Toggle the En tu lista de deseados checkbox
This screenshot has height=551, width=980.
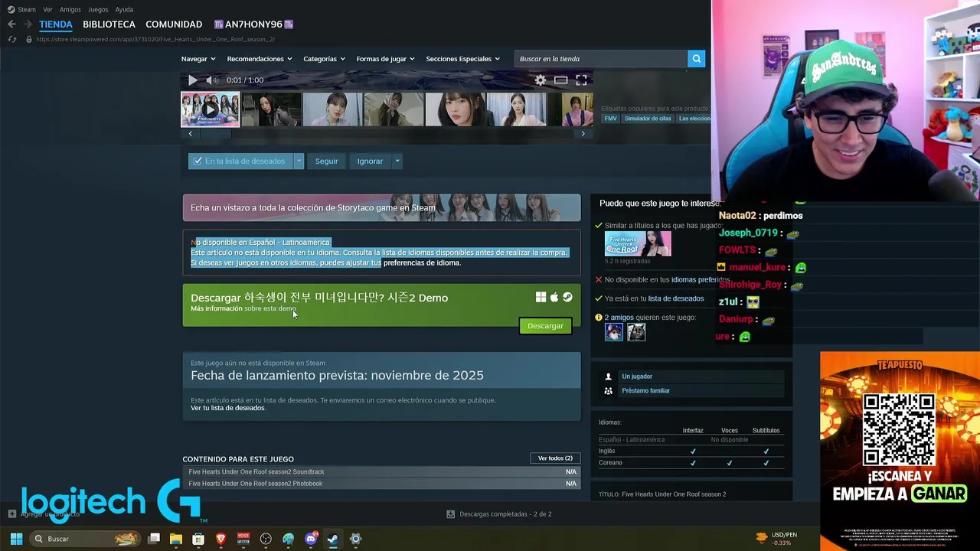[x=198, y=161]
